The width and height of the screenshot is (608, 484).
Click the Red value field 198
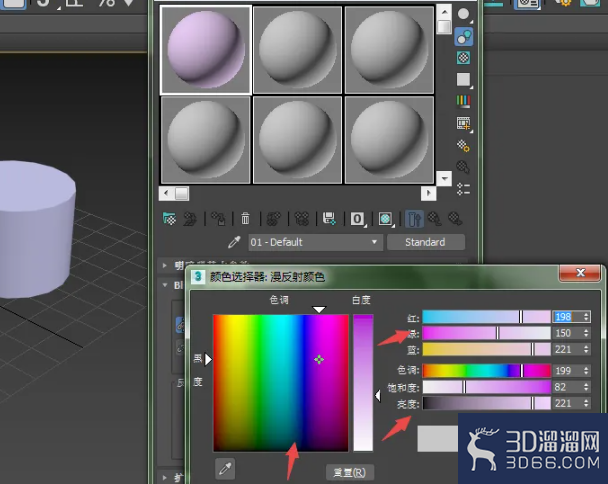[x=567, y=317]
